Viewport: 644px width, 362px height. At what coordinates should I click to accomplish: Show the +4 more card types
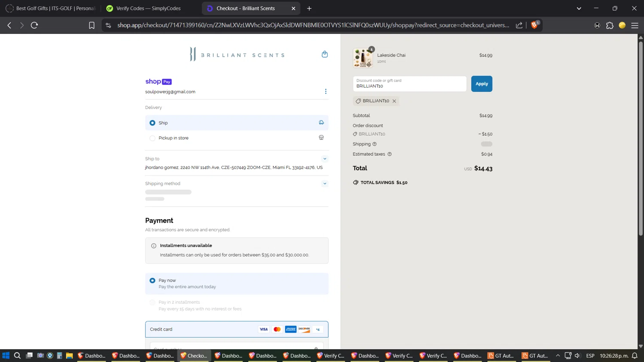318,329
